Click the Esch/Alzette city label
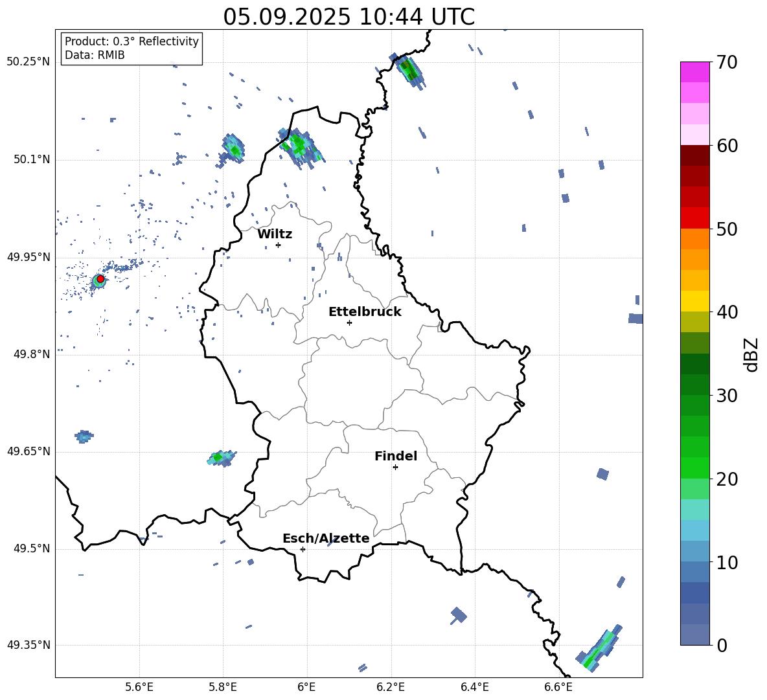 point(326,538)
